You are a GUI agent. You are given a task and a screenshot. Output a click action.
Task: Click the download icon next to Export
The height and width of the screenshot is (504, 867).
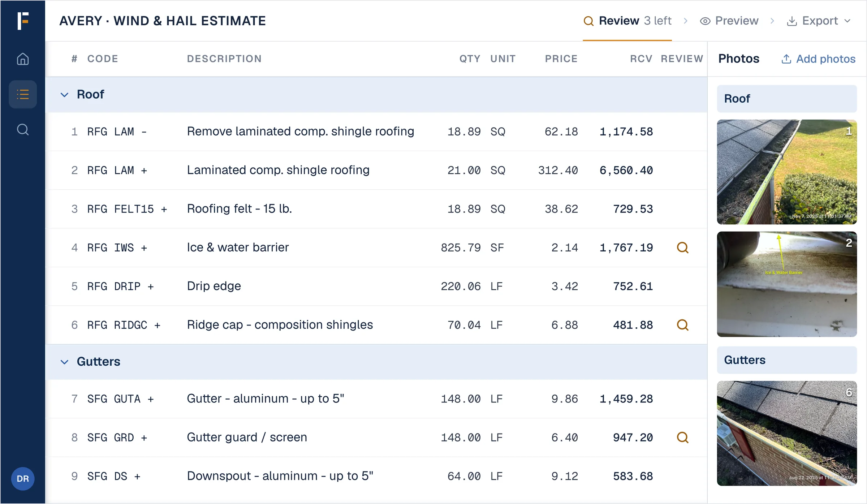click(791, 21)
